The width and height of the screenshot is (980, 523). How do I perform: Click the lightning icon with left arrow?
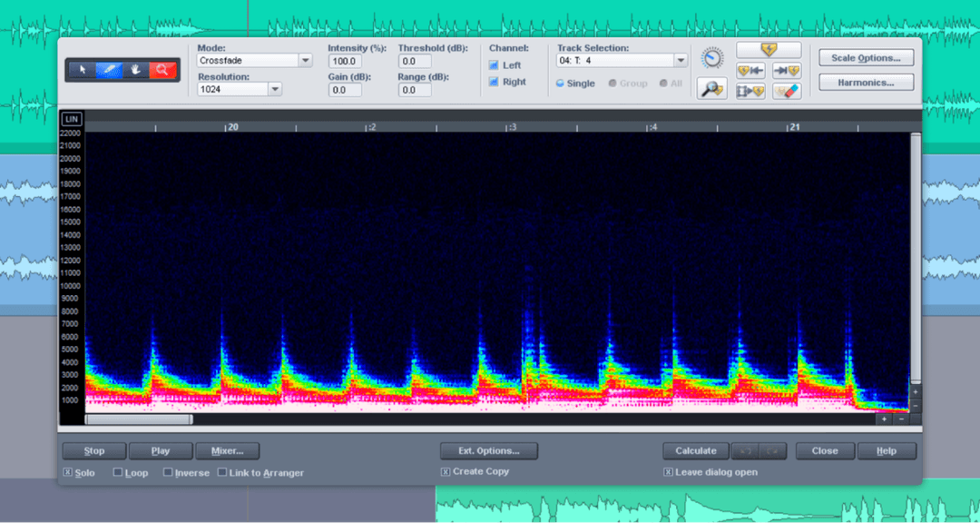(750, 70)
